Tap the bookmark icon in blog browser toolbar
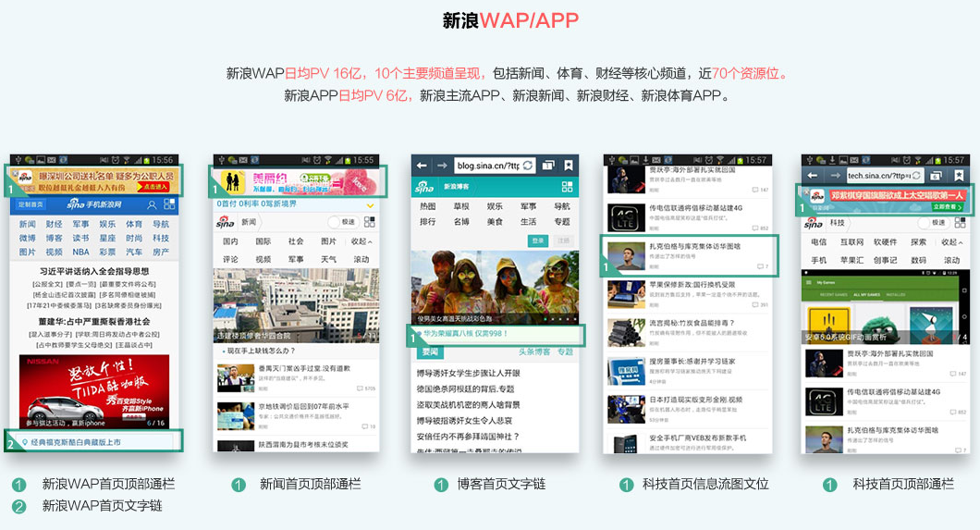Viewport: 980px width, 530px height. (569, 166)
